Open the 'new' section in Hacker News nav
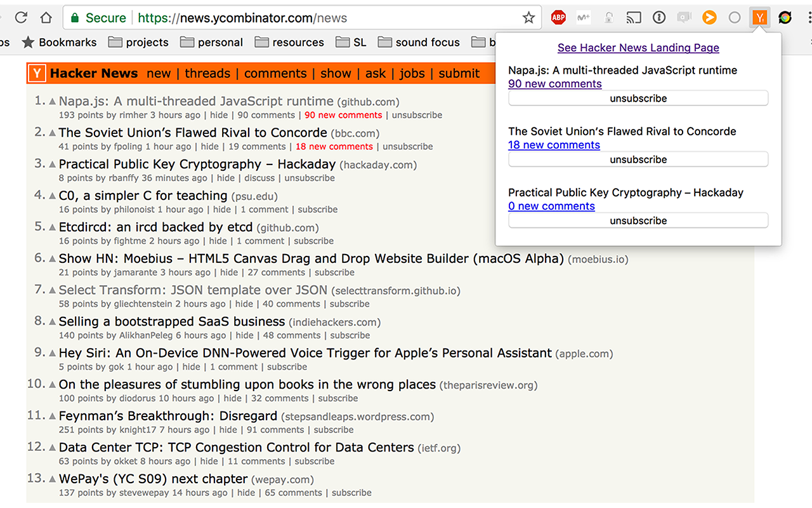812x508 pixels. tap(159, 74)
